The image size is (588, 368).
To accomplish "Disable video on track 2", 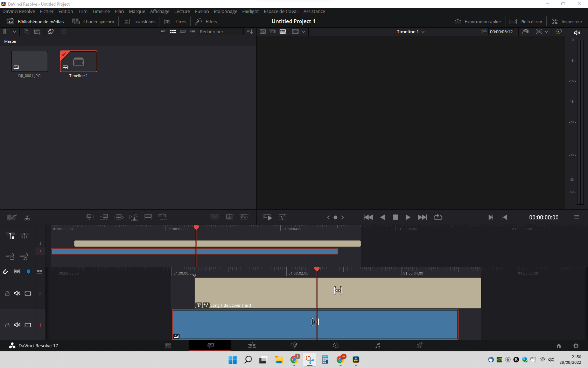I will pos(28,294).
